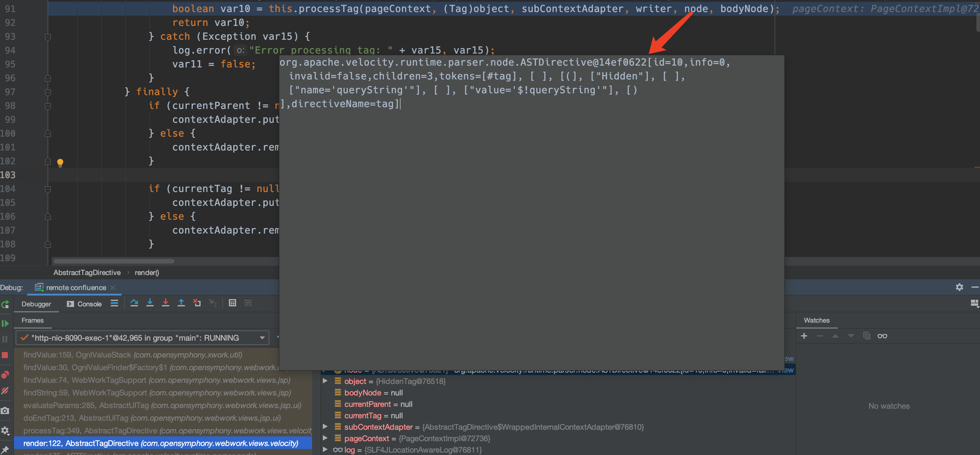Click the Step Out icon
The image size is (980, 455).
[x=182, y=303]
